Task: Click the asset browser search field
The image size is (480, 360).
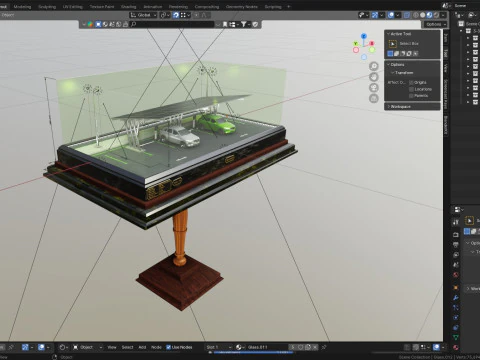Action: pyautogui.click(x=172, y=24)
